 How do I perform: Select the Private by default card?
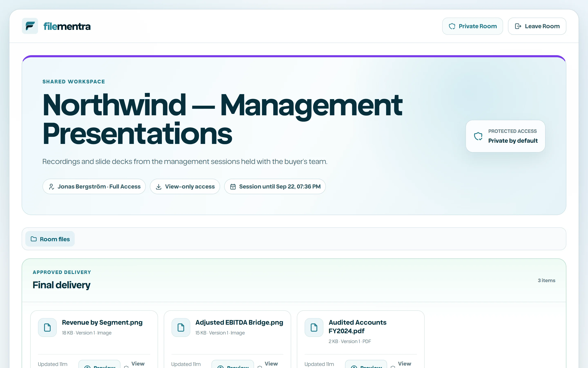[505, 136]
